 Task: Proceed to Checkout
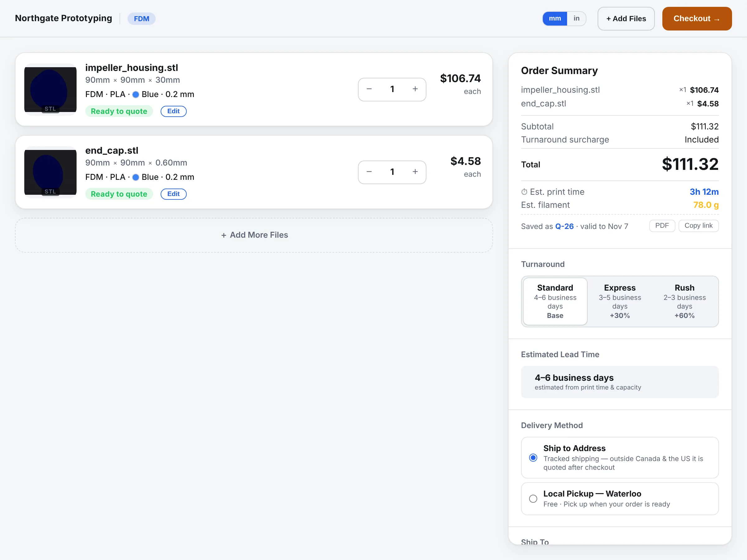[x=697, y=19]
